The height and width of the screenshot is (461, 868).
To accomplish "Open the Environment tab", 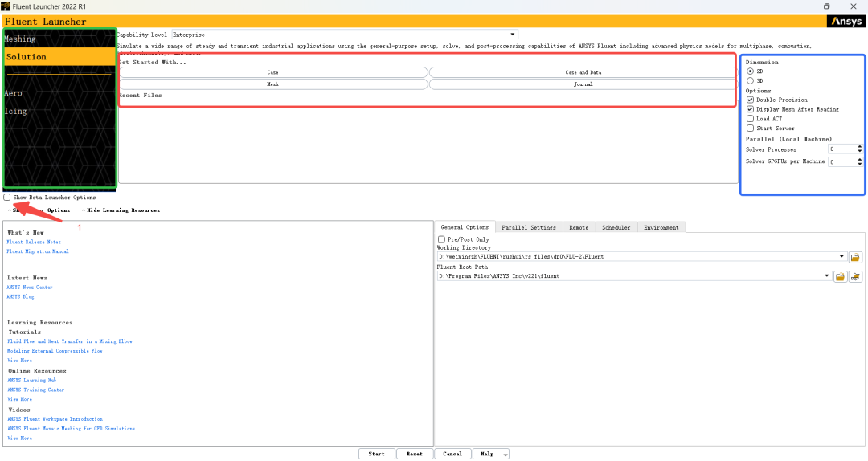I will [661, 227].
